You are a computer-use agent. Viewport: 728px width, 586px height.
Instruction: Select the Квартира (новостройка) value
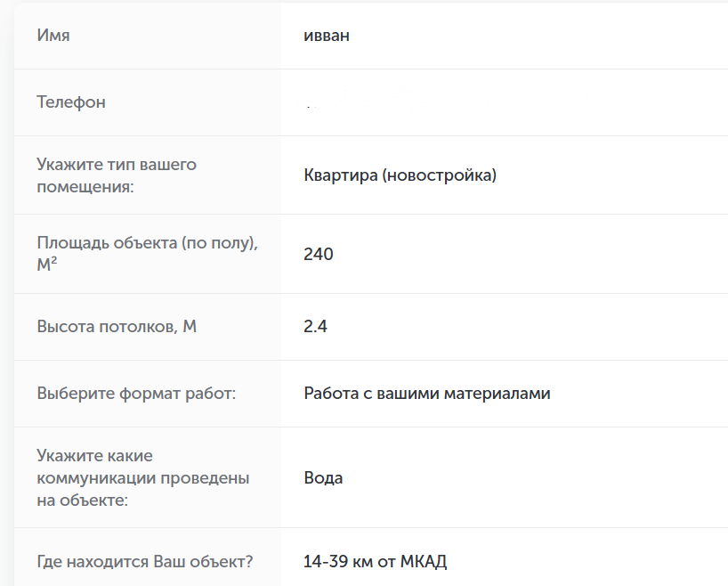coord(400,175)
